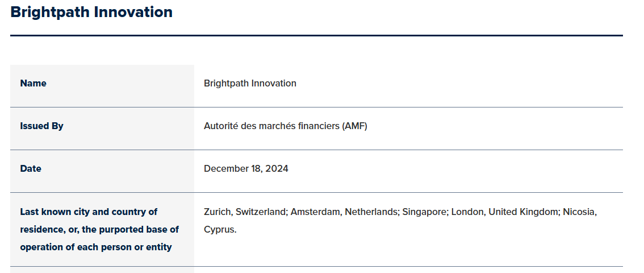Click the Nicosia location text
The image size is (644, 273).
[579, 212]
